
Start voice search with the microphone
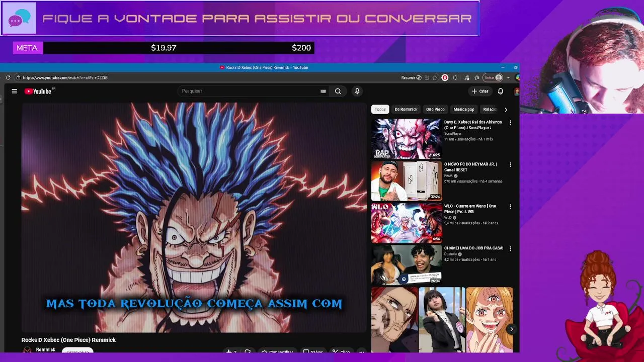pos(357,91)
